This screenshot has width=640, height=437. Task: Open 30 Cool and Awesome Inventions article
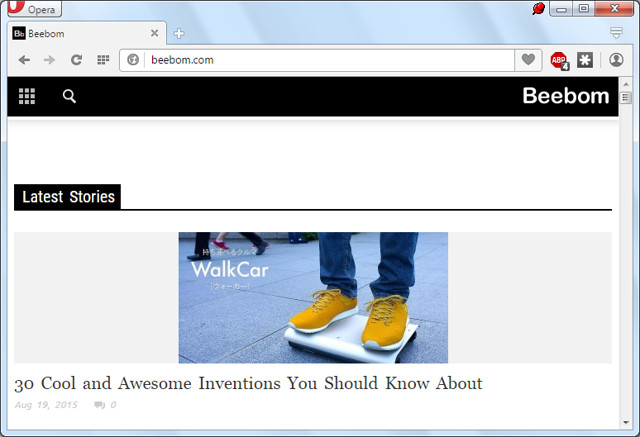(x=248, y=384)
